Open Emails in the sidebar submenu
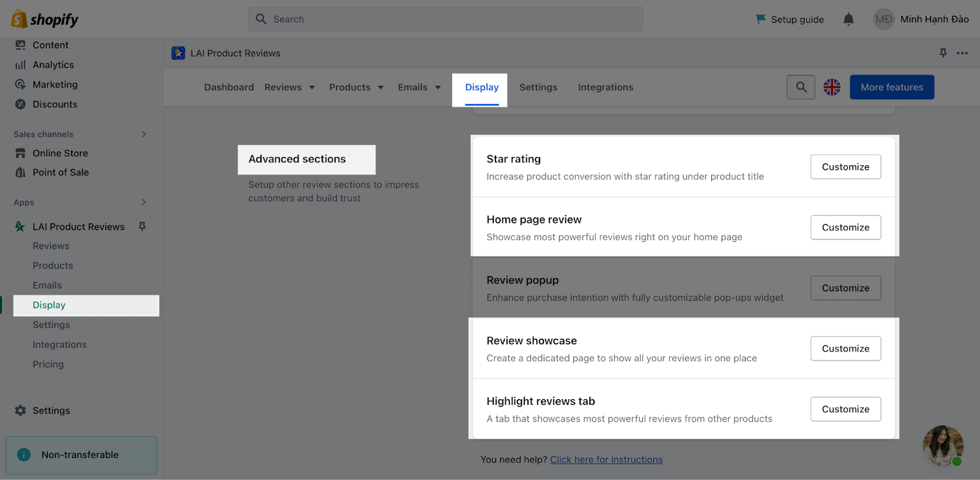 (47, 285)
